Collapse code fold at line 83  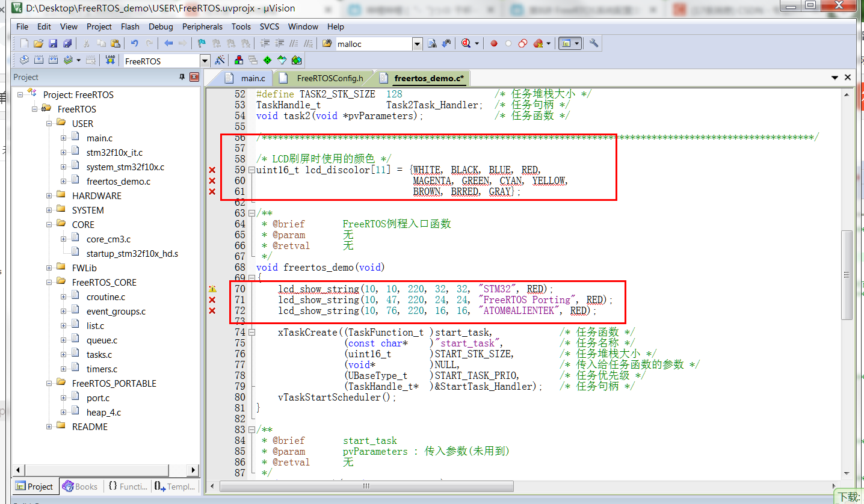pyautogui.click(x=251, y=429)
